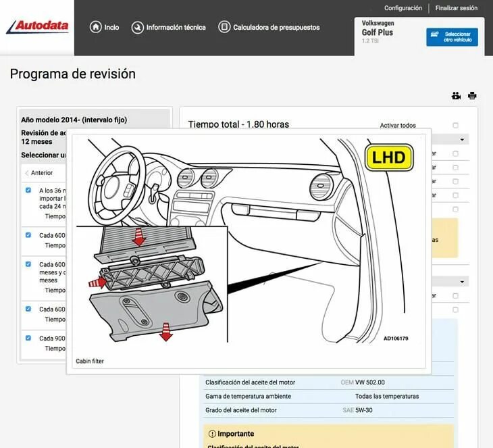Open Configuración settings link

click(x=403, y=8)
